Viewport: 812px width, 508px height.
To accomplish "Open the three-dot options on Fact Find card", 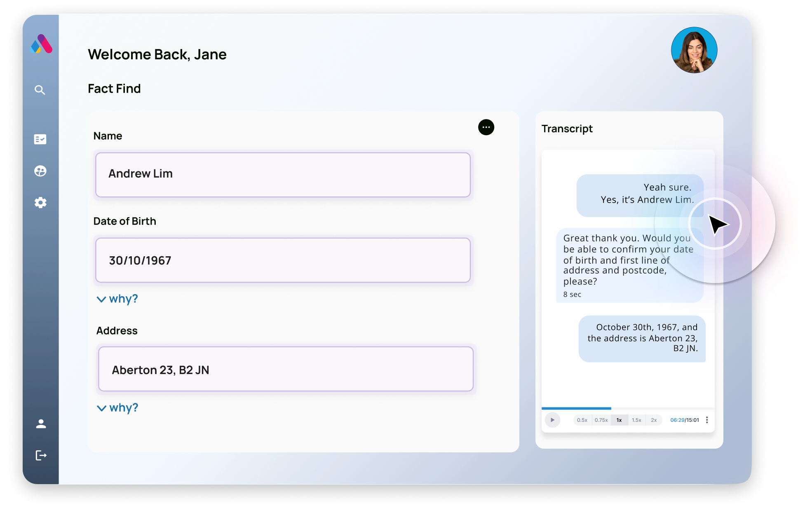I will click(486, 127).
